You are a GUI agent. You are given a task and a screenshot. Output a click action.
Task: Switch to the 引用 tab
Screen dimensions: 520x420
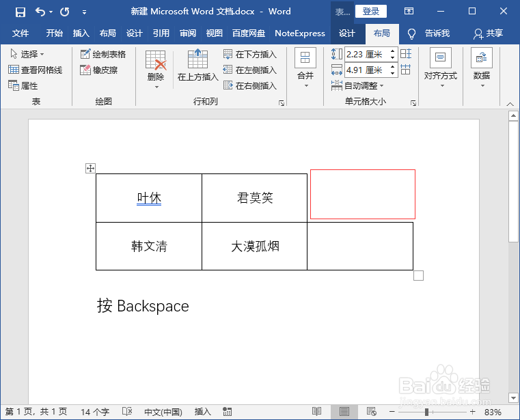pos(161,33)
